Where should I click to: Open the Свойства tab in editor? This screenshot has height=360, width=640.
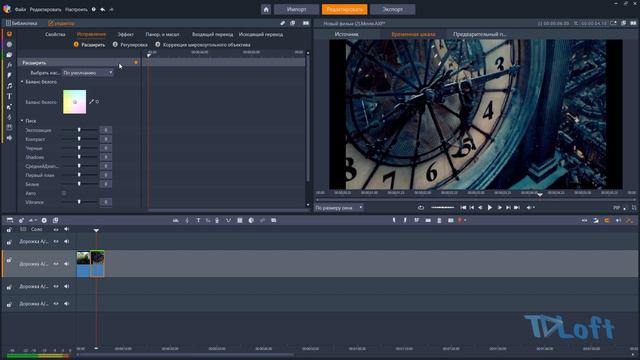pyautogui.click(x=55, y=34)
